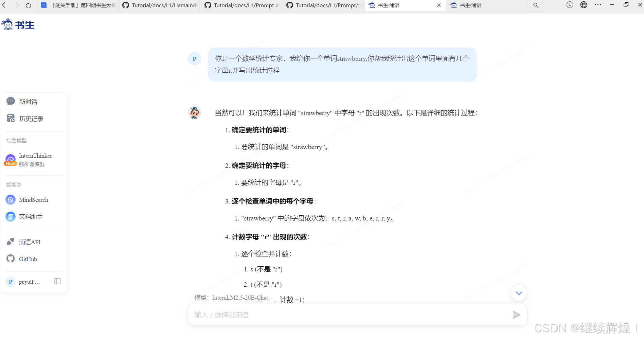Open the browser search icon
The width and height of the screenshot is (644, 339).
click(x=536, y=5)
